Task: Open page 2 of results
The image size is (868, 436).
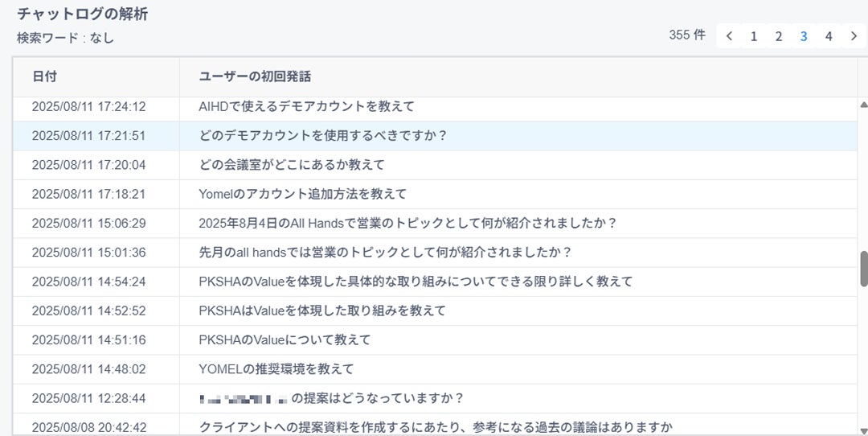Action: (779, 36)
